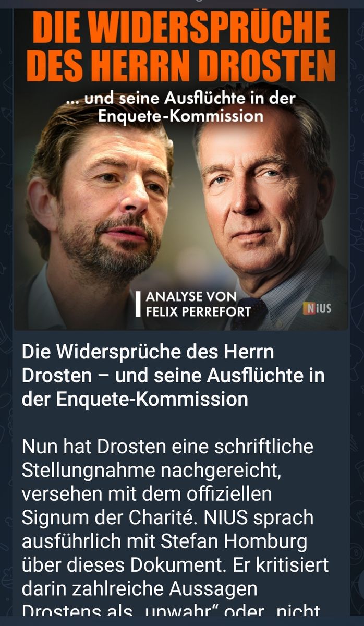Image resolution: width=364 pixels, height=626 pixels.
Task: Tap the white vertical bar beside 'ANALYSE VON'
Action: click(x=138, y=304)
